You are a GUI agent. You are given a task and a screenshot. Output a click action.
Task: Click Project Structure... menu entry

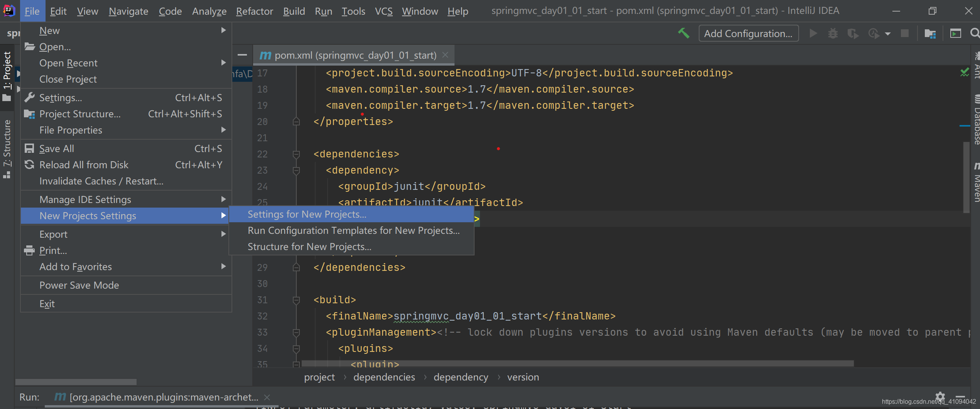tap(126, 114)
